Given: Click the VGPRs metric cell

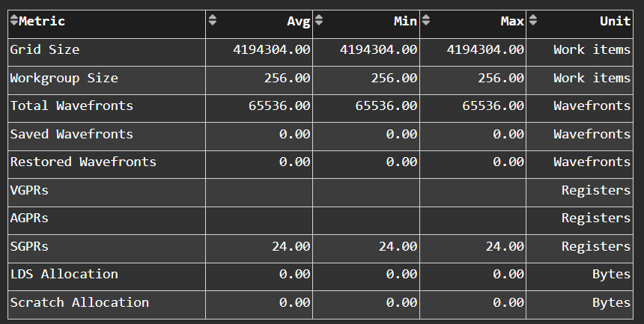Looking at the screenshot, I should click(x=29, y=190).
